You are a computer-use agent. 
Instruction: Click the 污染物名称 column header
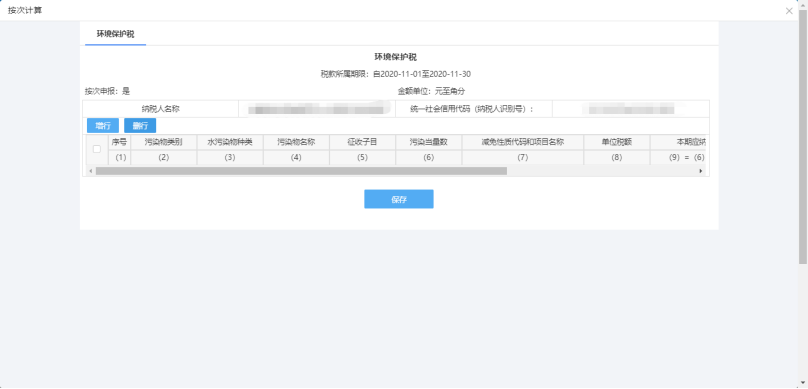tap(296, 142)
